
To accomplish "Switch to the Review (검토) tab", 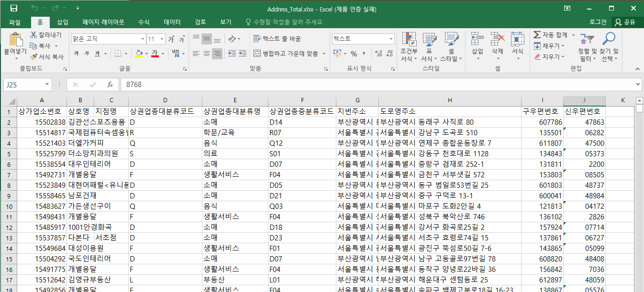I will click(200, 22).
